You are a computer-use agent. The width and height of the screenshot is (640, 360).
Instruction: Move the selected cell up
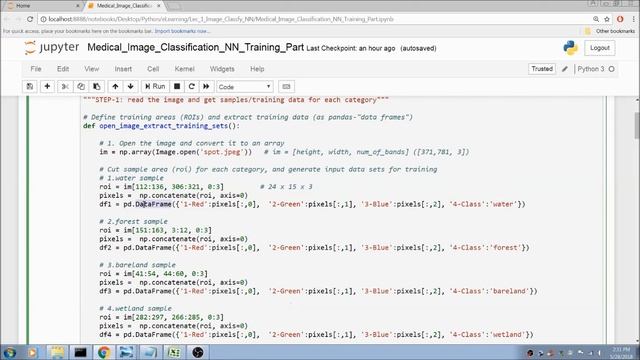coord(115,87)
